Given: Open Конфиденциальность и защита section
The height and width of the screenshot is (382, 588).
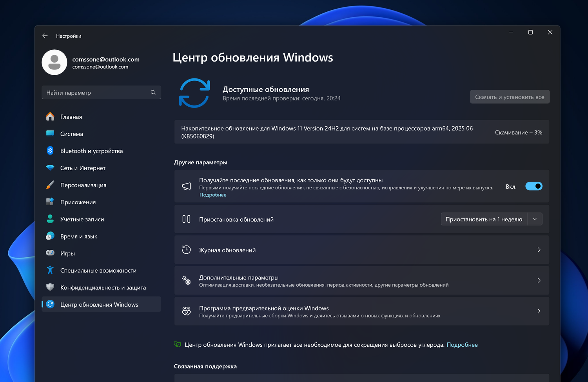Looking at the screenshot, I should 101,287.
